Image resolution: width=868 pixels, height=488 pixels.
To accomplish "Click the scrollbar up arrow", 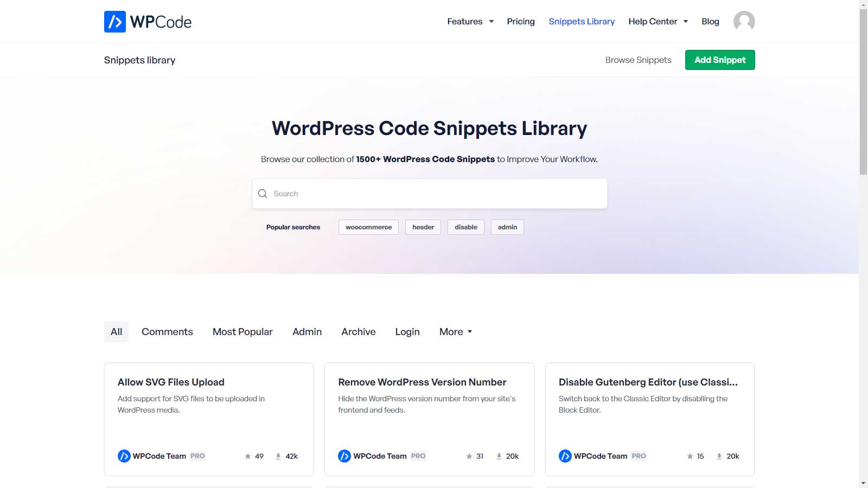I will [863, 4].
